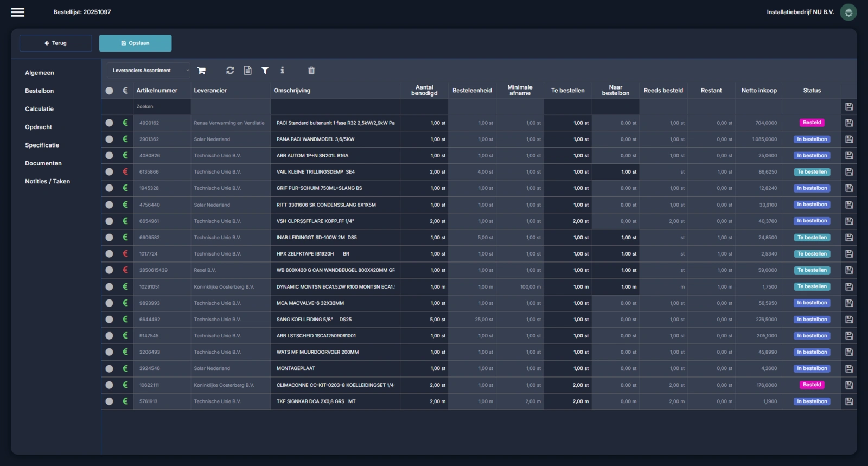The height and width of the screenshot is (466, 868).
Task: Click description WATS MF MUURDOORVOER 200MM
Action: tap(317, 352)
